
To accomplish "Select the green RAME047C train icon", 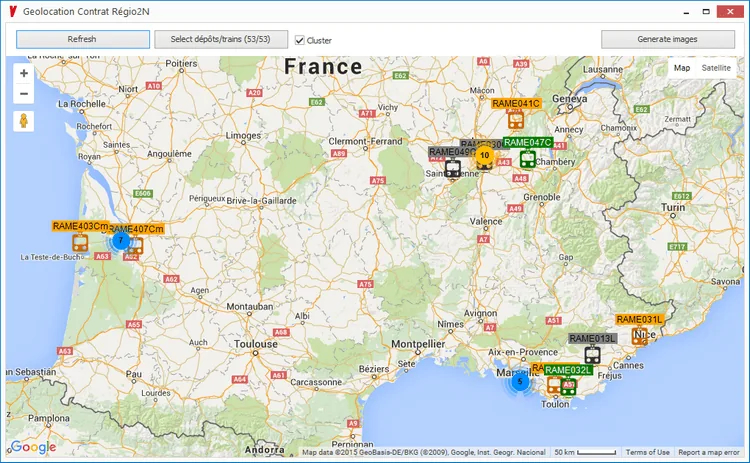I will click(x=528, y=159).
